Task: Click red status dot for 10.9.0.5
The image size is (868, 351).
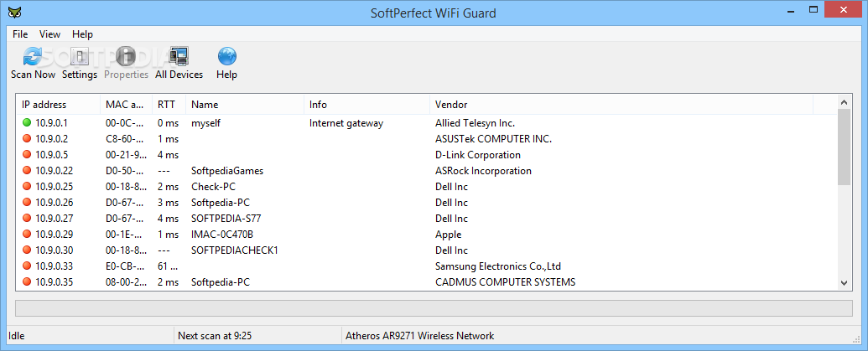Action: tap(26, 155)
